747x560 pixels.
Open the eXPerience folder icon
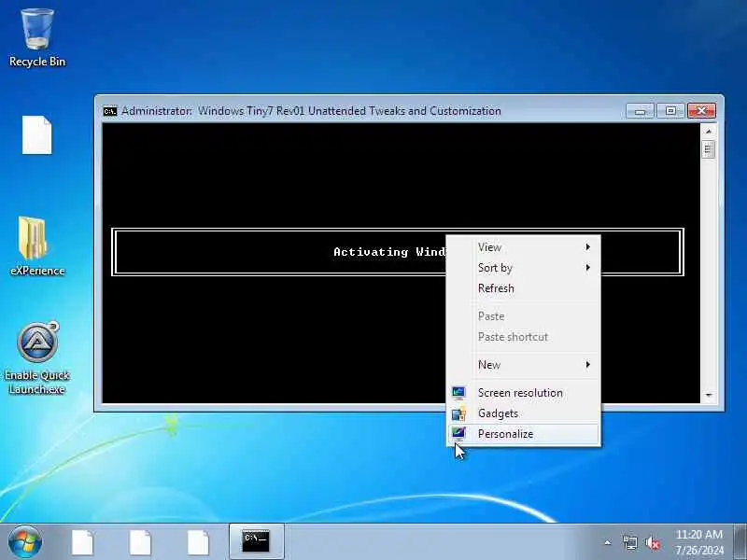pos(37,246)
